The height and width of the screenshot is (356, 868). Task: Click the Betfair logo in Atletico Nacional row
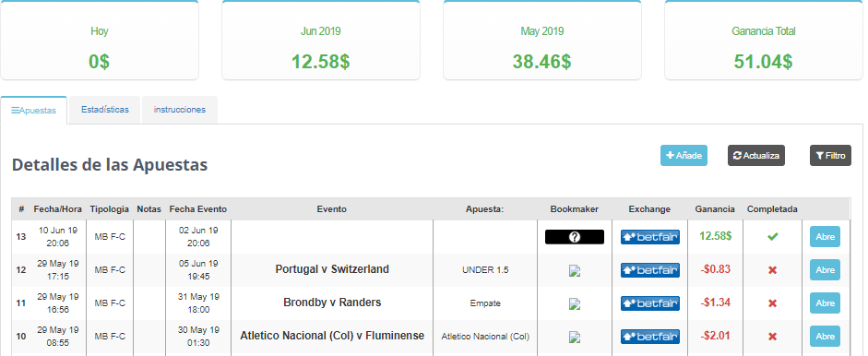coord(650,337)
